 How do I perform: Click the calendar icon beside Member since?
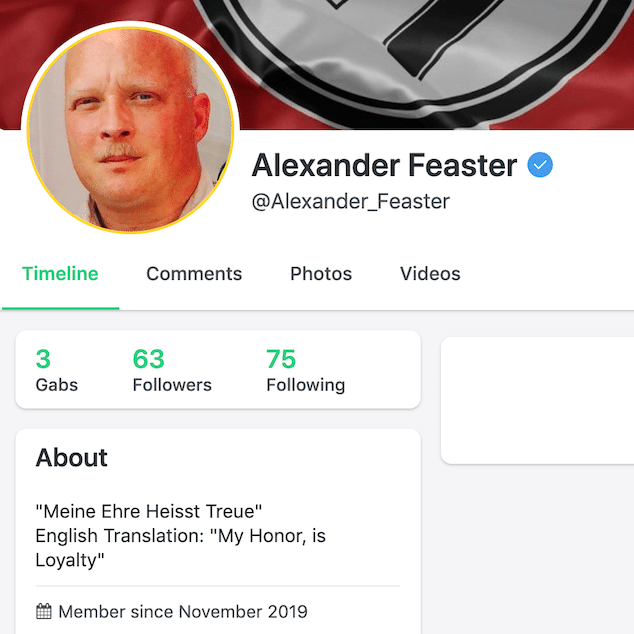(x=44, y=611)
